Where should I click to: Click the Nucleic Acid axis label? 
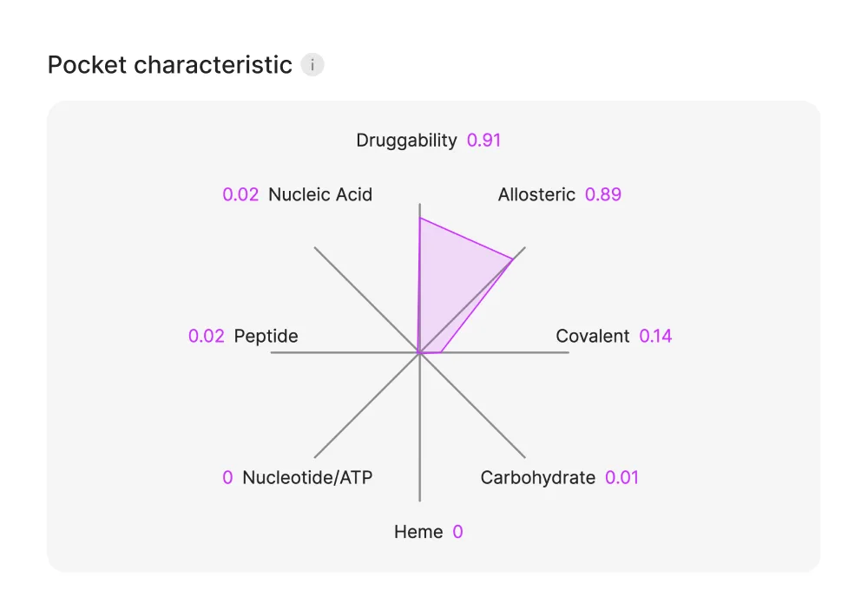coord(320,194)
